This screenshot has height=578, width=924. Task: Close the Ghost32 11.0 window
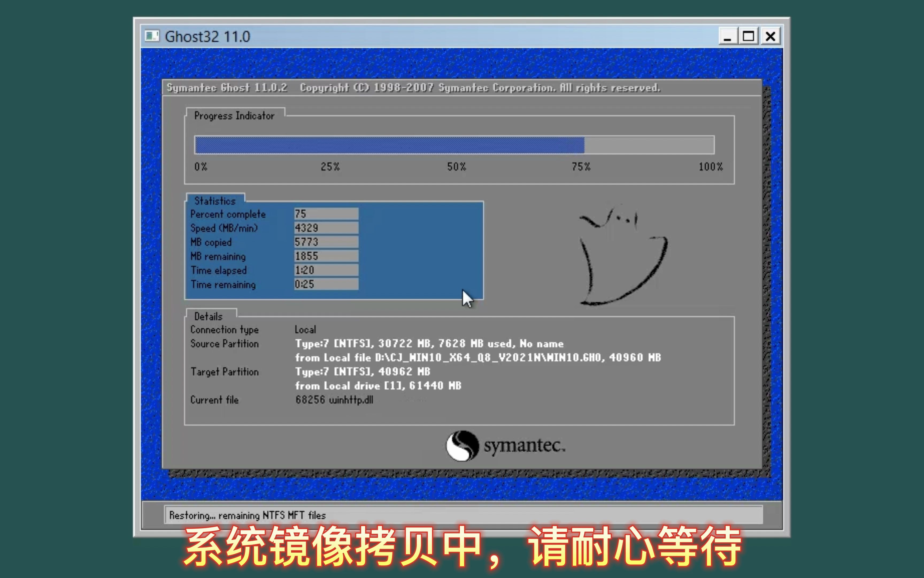click(x=770, y=36)
